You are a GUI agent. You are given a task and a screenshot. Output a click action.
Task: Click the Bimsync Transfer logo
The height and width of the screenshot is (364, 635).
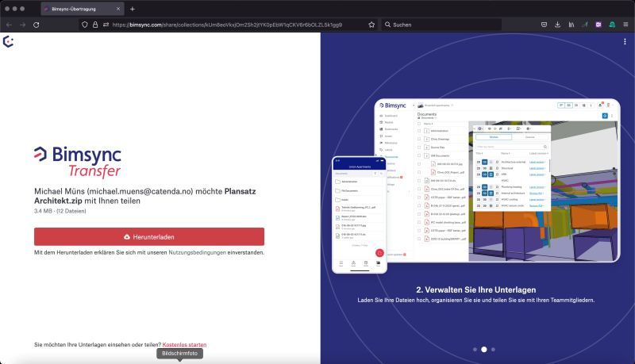tap(78, 162)
